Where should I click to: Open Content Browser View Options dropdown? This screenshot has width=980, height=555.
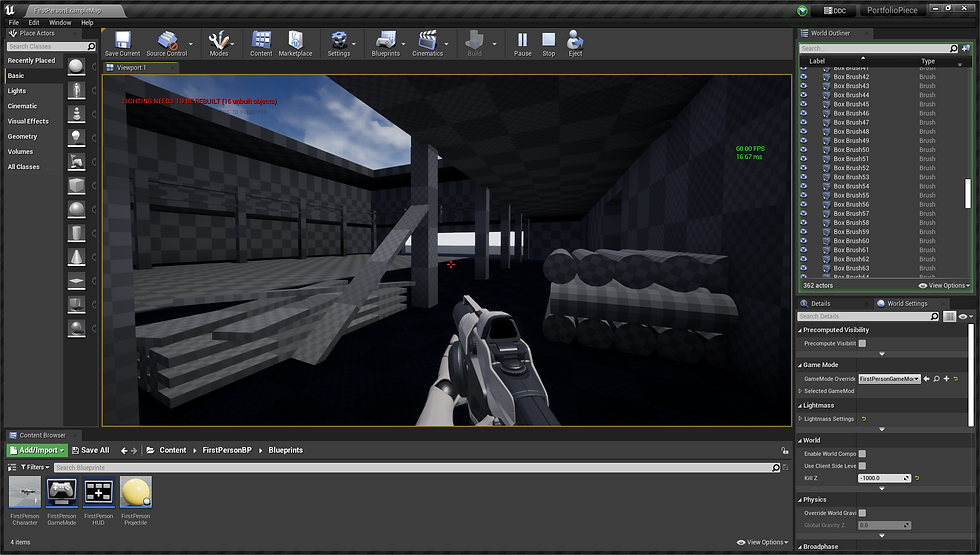click(762, 542)
